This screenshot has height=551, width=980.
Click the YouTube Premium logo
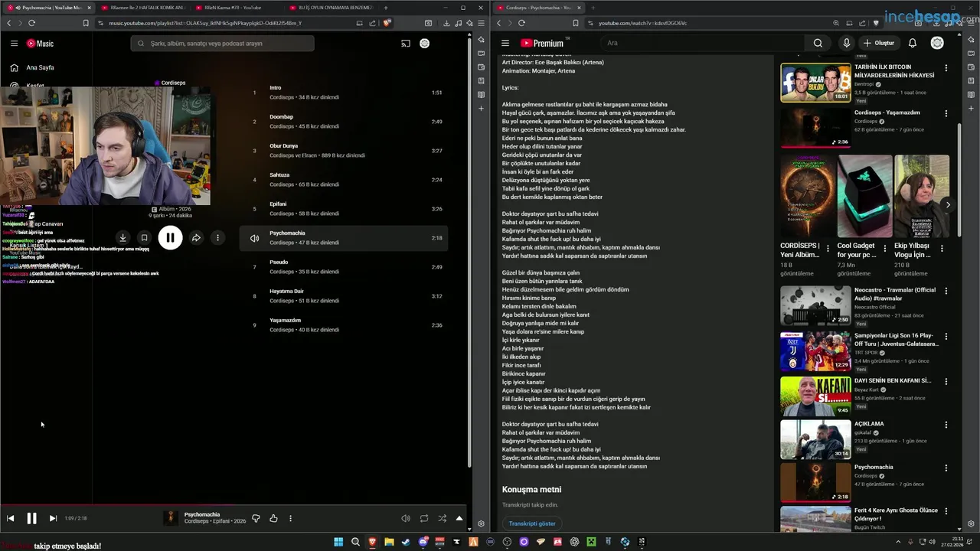[x=541, y=43]
